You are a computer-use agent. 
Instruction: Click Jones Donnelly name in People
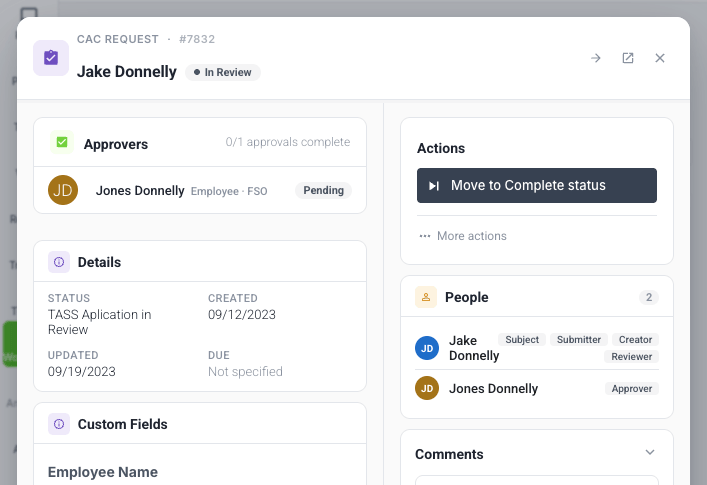493,389
